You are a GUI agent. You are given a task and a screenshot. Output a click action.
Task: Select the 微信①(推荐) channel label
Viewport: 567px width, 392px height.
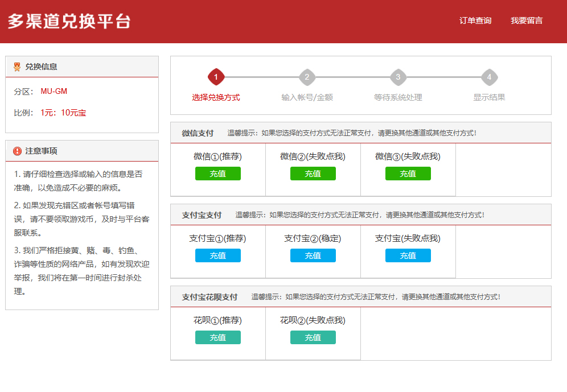click(x=217, y=156)
